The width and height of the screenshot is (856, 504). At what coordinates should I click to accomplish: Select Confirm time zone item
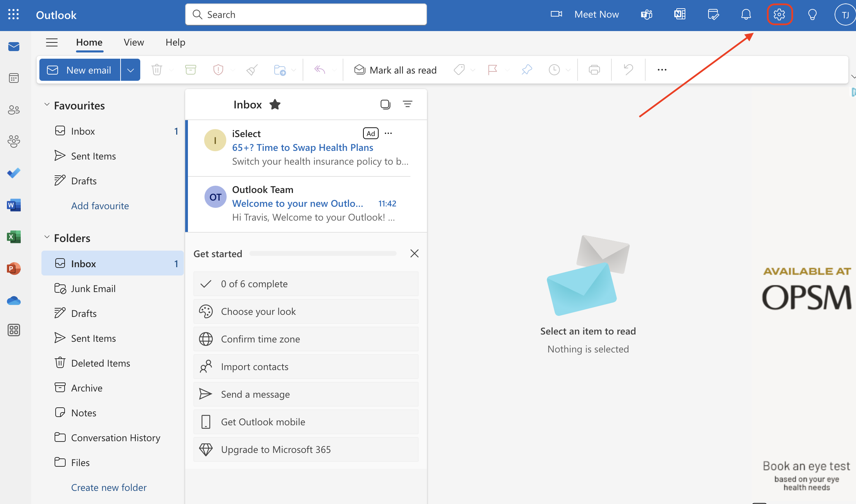[306, 339]
